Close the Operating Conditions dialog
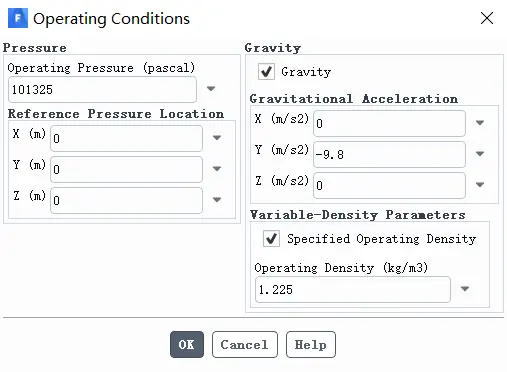Viewport: 507px width, 372px height. [x=487, y=18]
